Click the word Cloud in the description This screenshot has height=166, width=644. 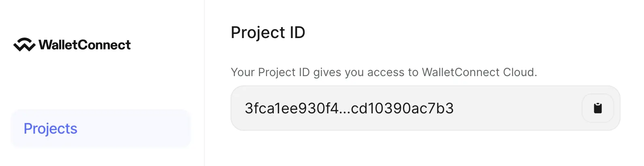coord(519,72)
